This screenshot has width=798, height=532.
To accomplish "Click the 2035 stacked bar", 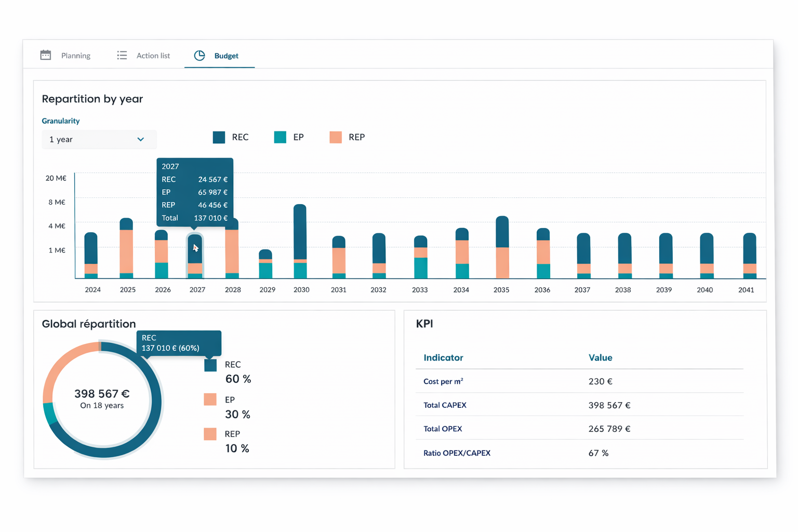I will 502,247.
